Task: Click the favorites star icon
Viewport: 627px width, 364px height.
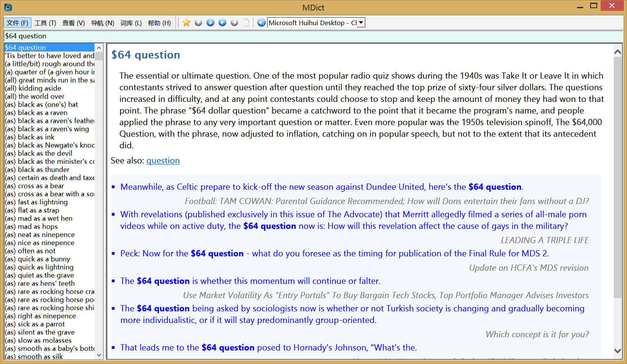Action: [186, 23]
